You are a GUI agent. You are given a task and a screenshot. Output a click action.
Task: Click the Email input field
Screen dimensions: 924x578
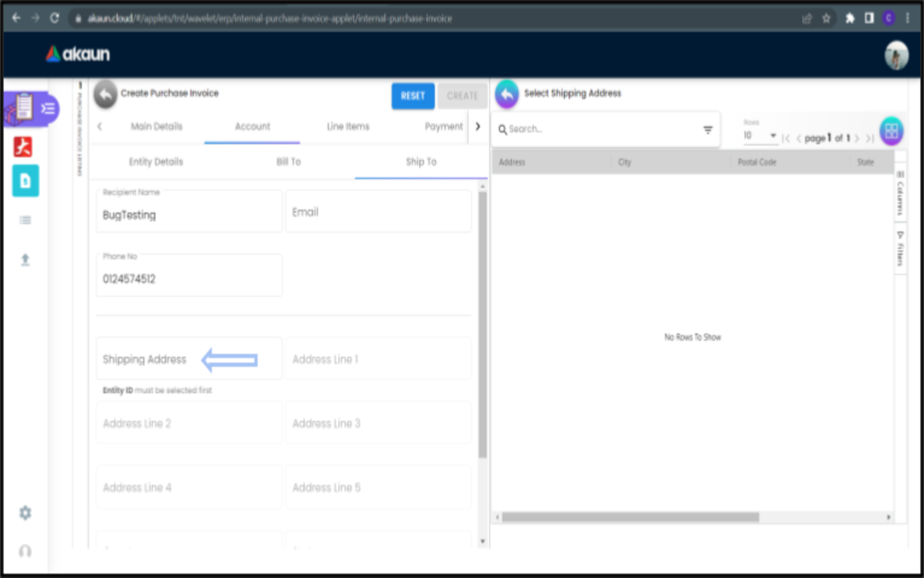pos(379,211)
